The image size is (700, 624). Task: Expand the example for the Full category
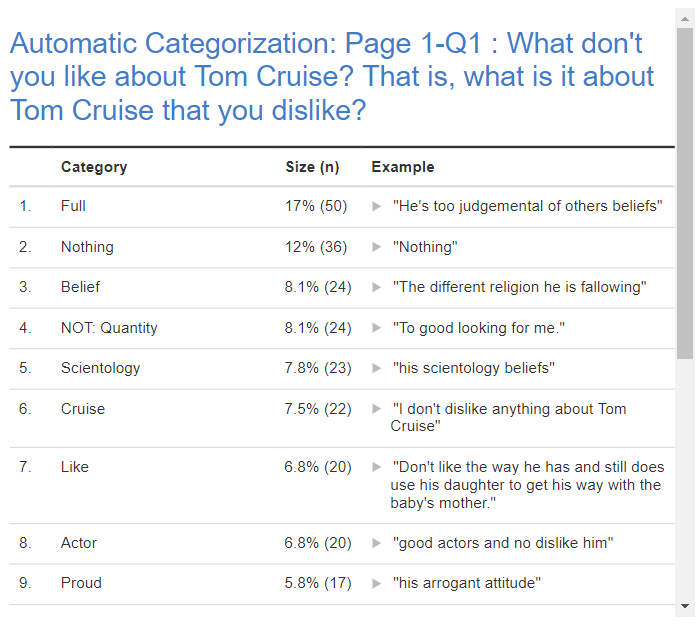(x=377, y=206)
